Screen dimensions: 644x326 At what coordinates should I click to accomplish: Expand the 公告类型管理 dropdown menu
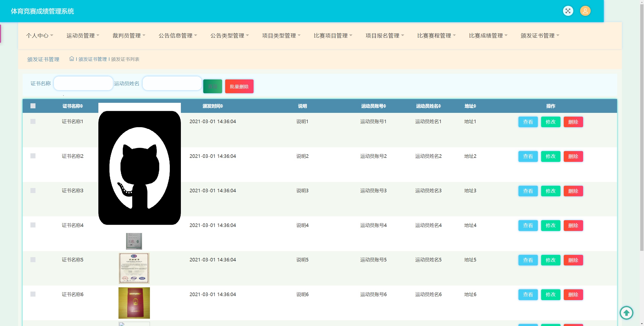230,35
